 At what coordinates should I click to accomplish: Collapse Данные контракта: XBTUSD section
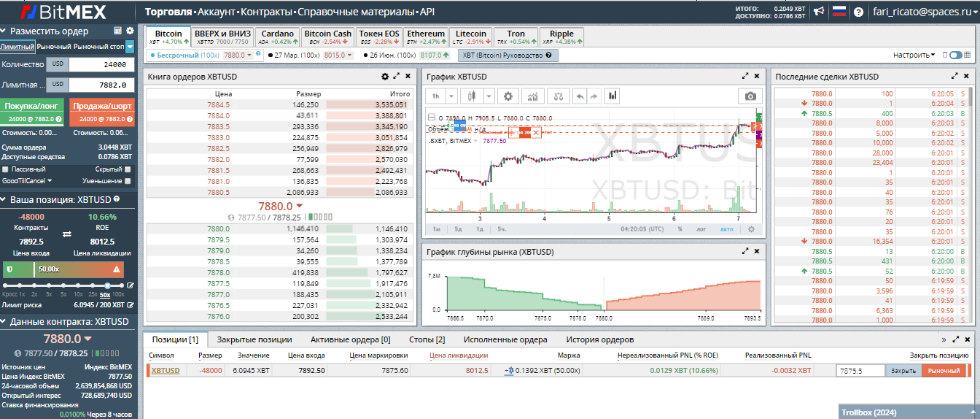[4, 322]
